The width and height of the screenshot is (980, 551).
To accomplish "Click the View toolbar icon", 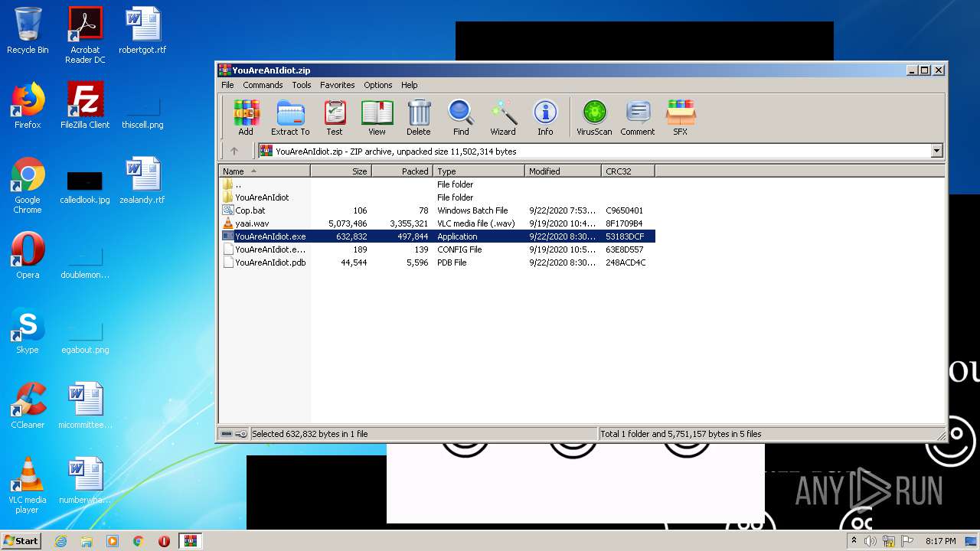I will [377, 118].
